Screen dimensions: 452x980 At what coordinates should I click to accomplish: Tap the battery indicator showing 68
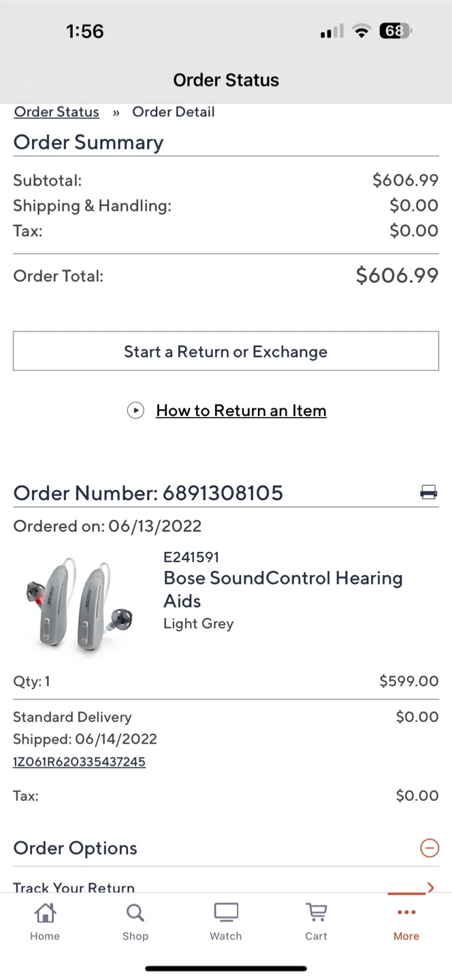[x=395, y=31]
